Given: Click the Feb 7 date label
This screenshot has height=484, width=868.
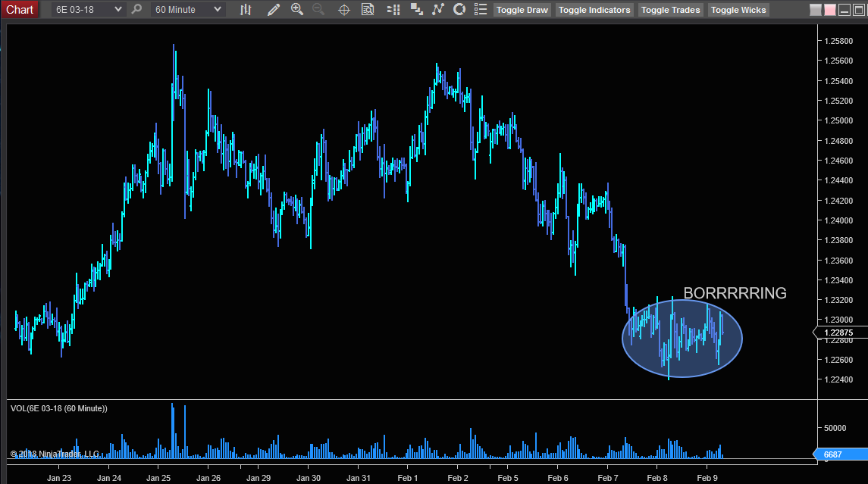Looking at the screenshot, I should [x=608, y=478].
